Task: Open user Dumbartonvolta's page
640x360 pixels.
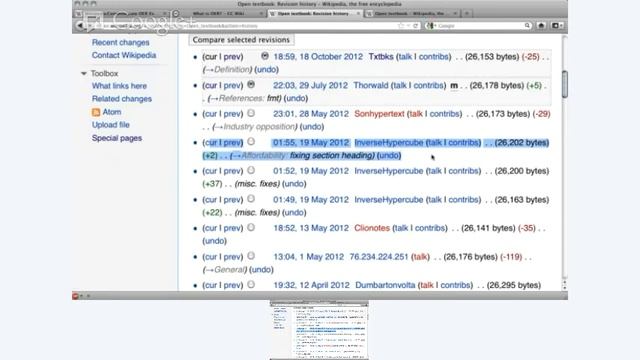Action: (x=385, y=285)
